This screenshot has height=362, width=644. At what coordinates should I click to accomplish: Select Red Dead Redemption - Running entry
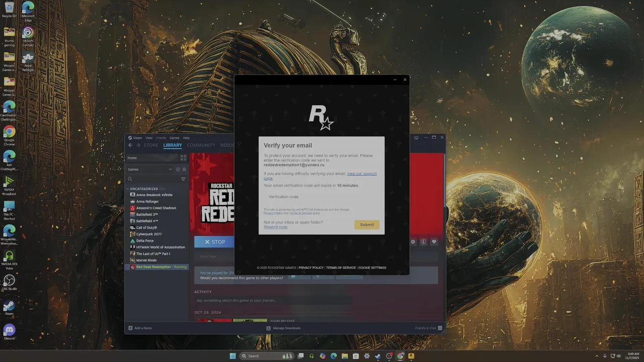[x=156, y=267]
